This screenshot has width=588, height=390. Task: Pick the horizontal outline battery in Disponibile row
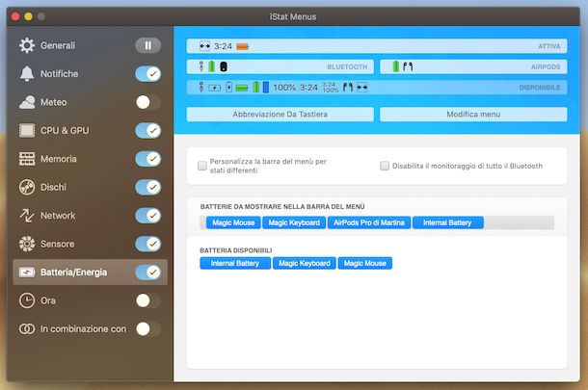tap(215, 88)
